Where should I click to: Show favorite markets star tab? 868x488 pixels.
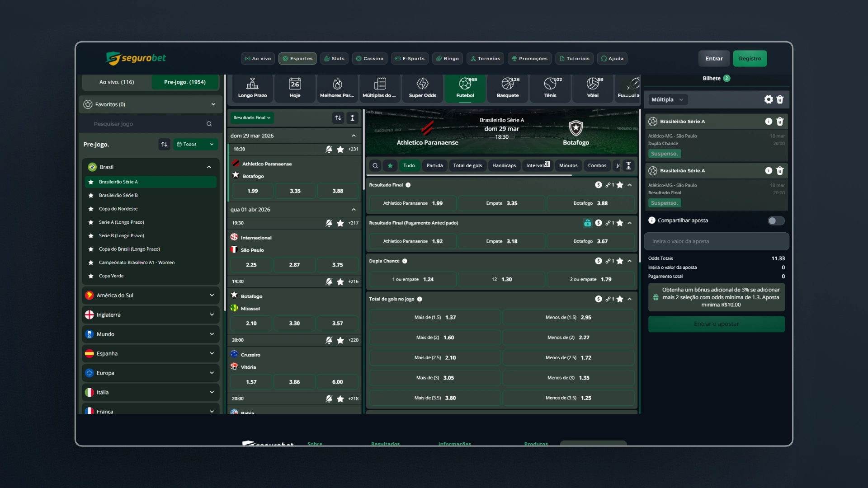pos(390,165)
